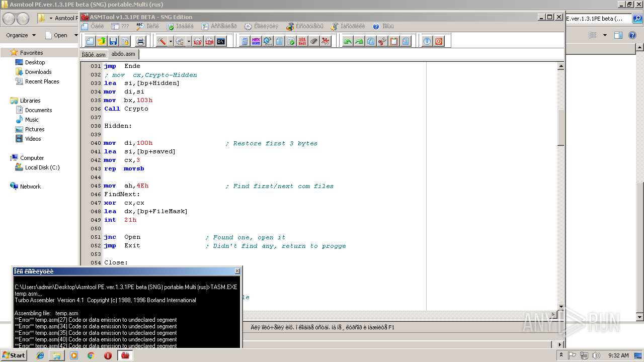
Task: Click the Open file folder icon
Action: tap(102, 41)
